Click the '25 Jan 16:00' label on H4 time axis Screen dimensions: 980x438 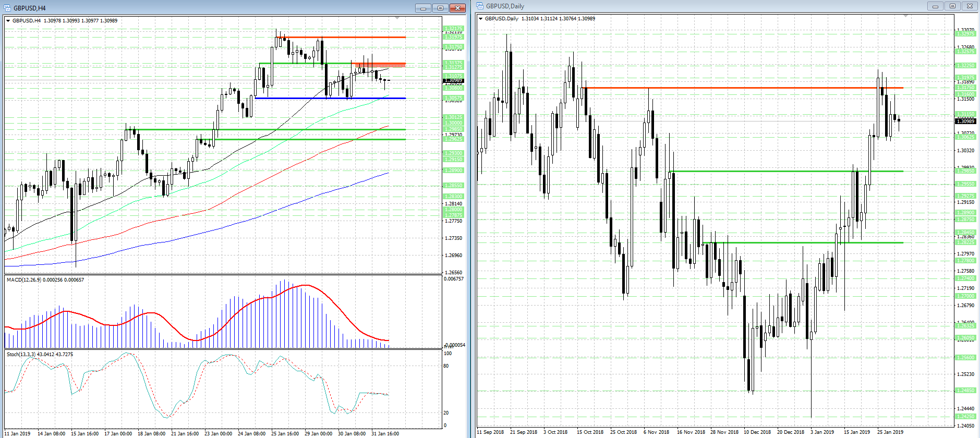285,434
